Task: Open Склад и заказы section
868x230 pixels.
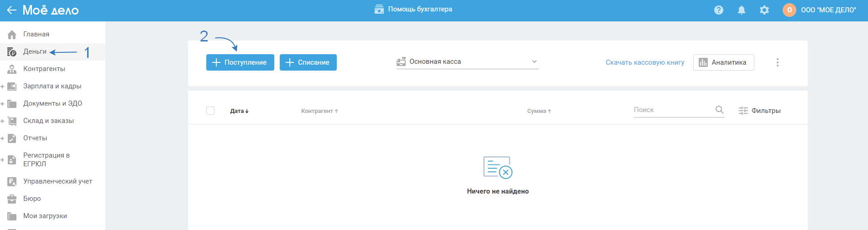Action: [x=49, y=121]
